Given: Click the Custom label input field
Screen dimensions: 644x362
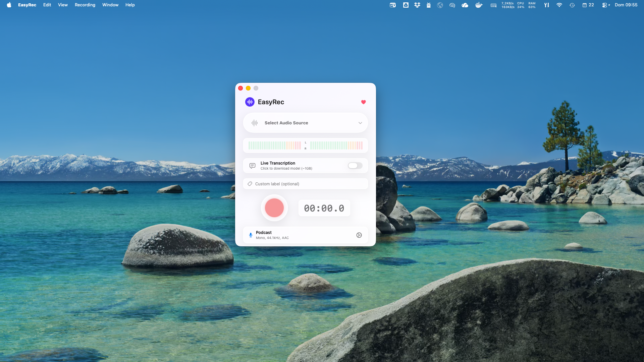Looking at the screenshot, I should [x=305, y=184].
